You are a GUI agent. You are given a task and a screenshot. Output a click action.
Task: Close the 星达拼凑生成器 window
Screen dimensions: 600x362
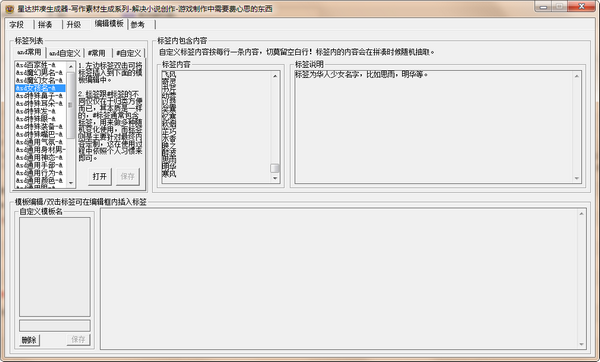(x=581, y=6)
